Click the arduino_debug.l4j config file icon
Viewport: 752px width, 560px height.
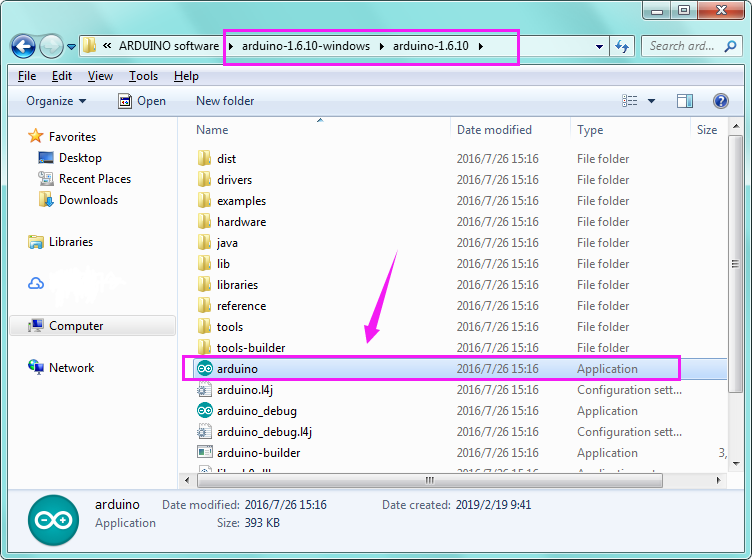(204, 432)
